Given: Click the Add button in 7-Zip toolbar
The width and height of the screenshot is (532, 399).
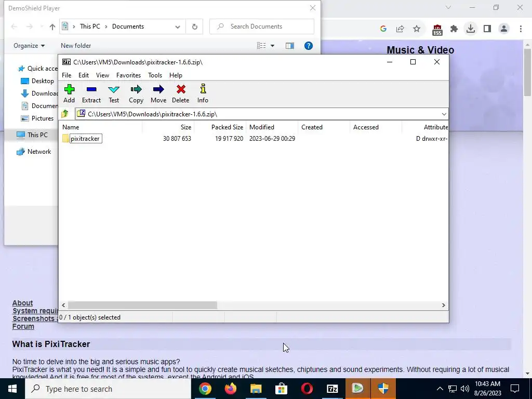Looking at the screenshot, I should pos(69,94).
